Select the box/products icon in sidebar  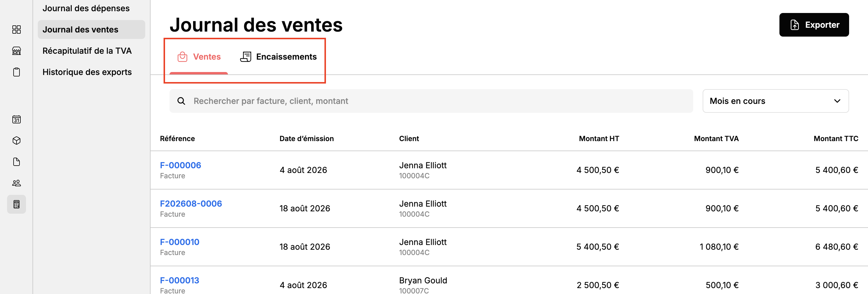(17, 141)
